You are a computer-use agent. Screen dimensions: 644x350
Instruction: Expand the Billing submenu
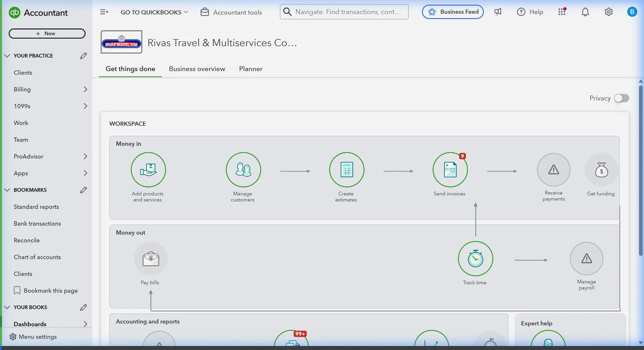[85, 90]
